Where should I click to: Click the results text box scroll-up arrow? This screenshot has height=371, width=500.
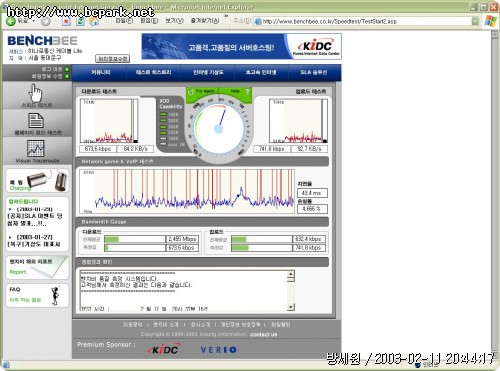[291, 275]
